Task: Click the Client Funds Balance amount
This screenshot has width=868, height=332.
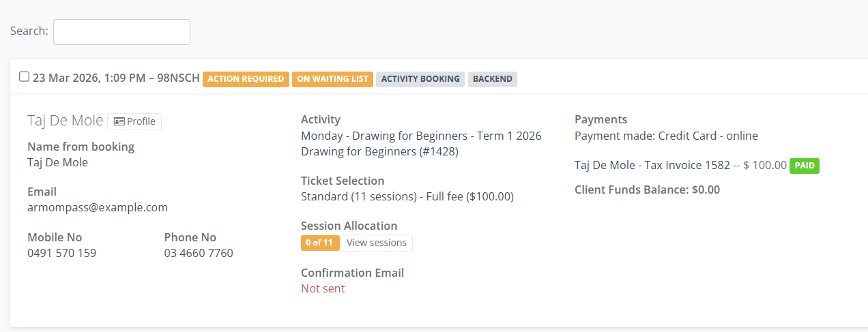Action: point(706,190)
